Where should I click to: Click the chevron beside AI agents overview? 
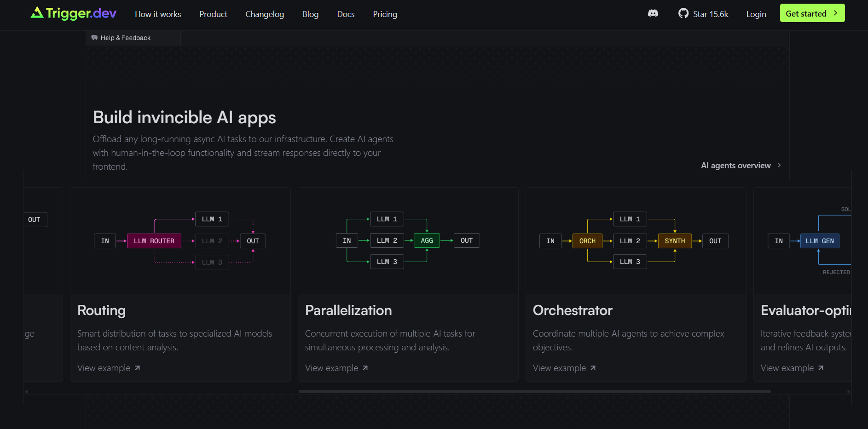(x=779, y=165)
